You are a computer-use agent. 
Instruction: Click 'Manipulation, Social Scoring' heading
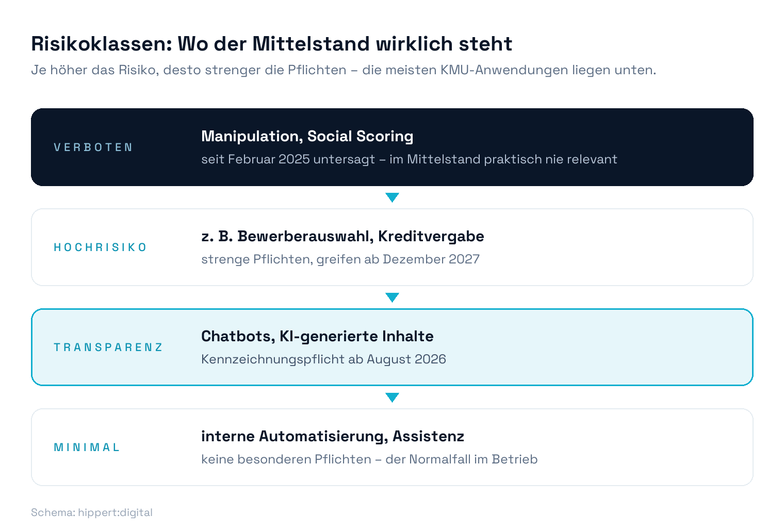(x=307, y=136)
